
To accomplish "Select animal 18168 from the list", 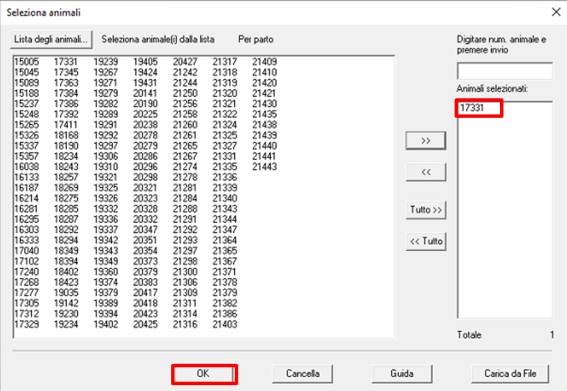I will coord(66,135).
